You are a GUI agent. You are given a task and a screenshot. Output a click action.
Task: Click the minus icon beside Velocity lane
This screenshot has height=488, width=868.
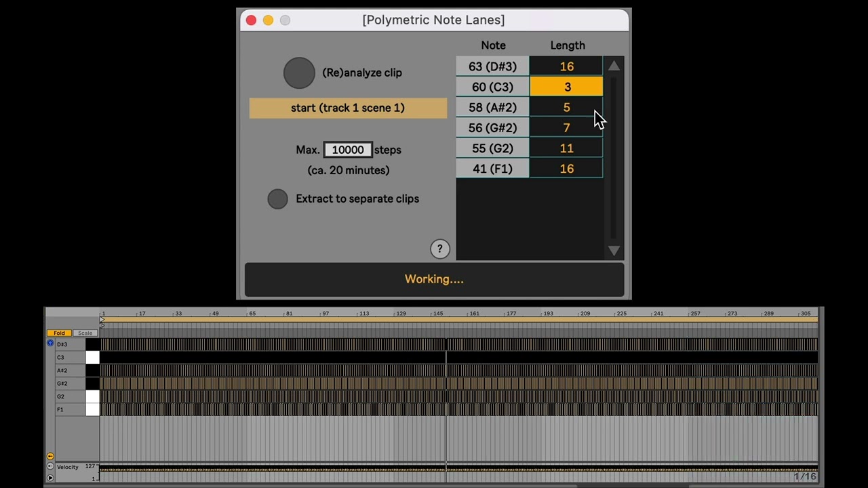click(x=50, y=466)
